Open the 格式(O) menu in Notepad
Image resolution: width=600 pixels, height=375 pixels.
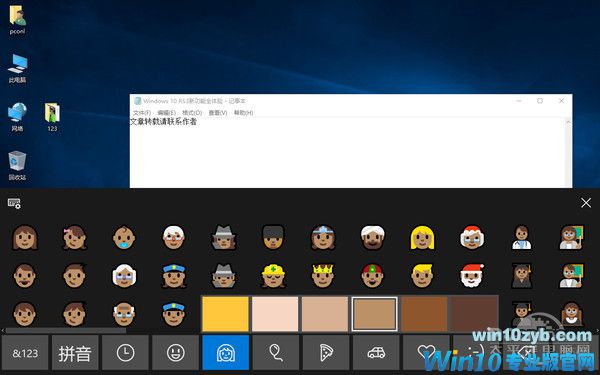click(x=192, y=112)
